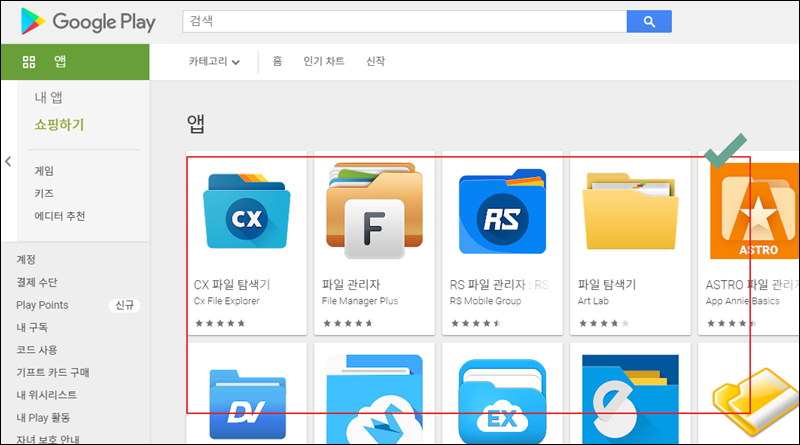This screenshot has width=800, height=445.
Task: Open 내 Play 활동 page
Action: click(43, 417)
